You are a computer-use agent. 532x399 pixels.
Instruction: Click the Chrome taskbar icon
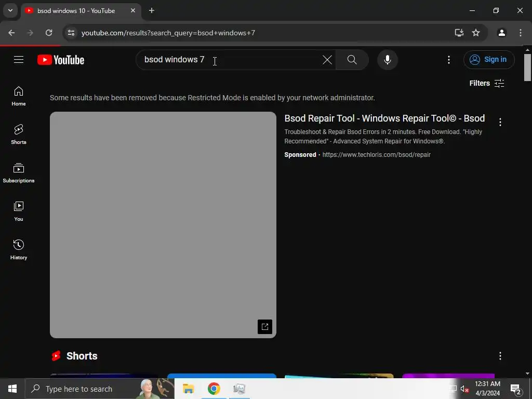(214, 389)
